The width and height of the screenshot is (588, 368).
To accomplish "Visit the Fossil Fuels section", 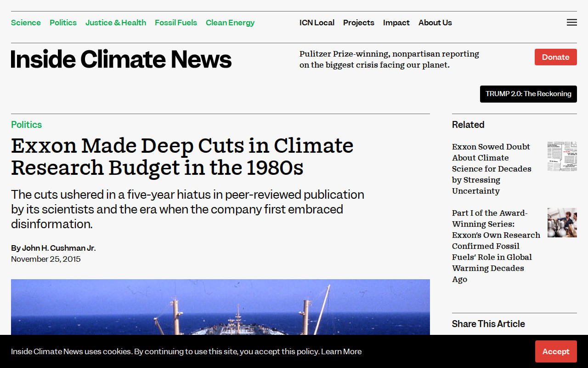I will (176, 23).
